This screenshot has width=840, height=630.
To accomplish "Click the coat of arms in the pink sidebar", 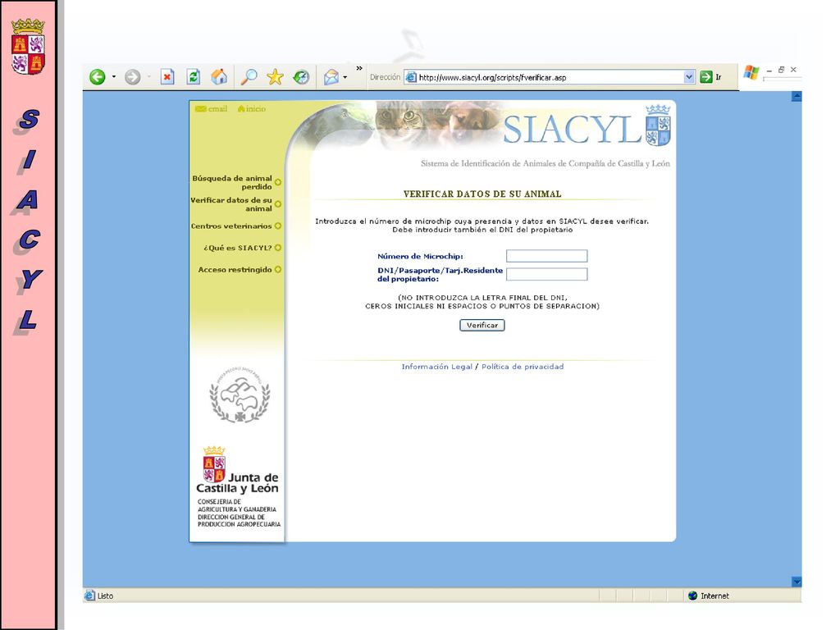I will [x=28, y=47].
